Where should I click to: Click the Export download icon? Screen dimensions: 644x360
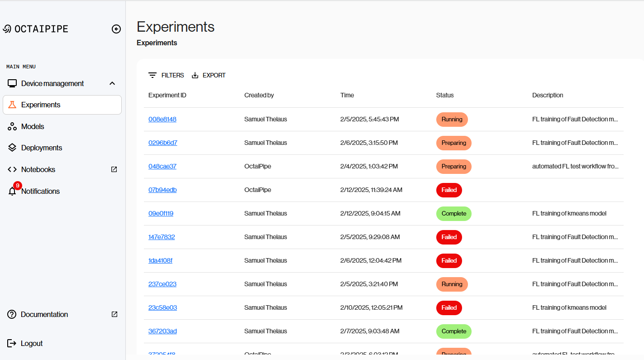(195, 75)
